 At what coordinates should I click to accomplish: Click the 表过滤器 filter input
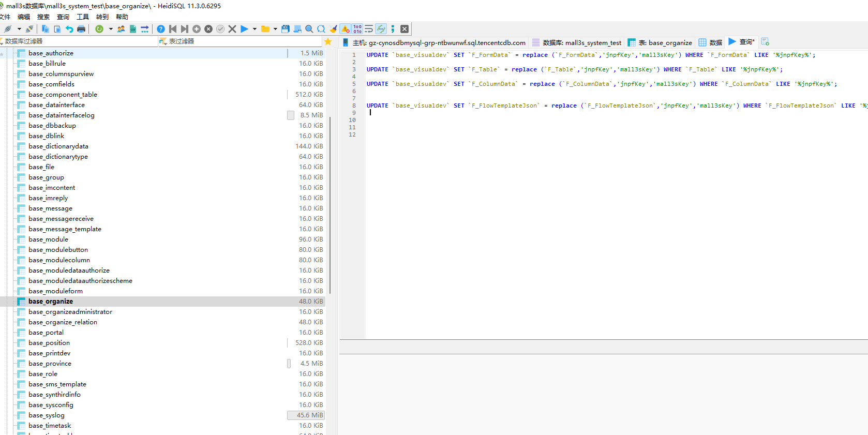tap(241, 41)
